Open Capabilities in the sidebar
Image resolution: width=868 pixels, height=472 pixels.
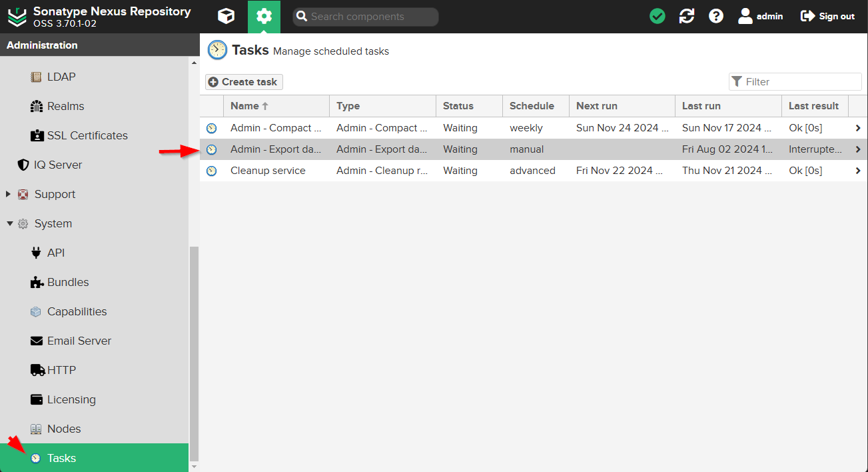[x=77, y=312]
